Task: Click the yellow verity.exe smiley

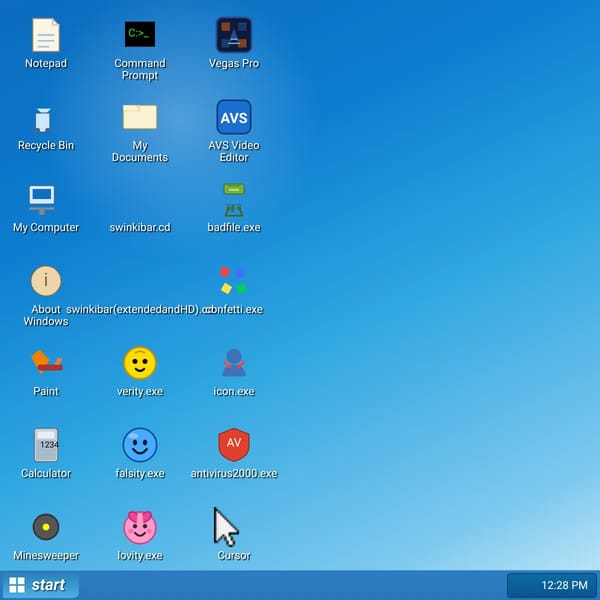Action: point(140,363)
